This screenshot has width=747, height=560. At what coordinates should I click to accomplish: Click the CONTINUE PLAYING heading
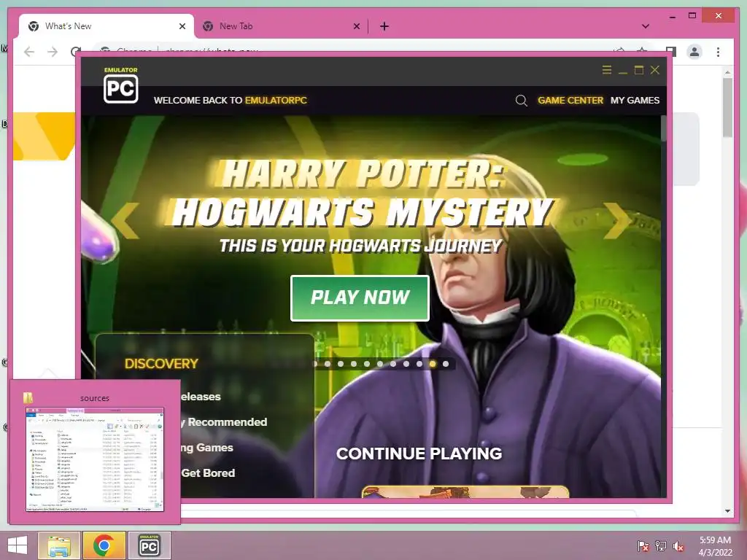click(419, 454)
